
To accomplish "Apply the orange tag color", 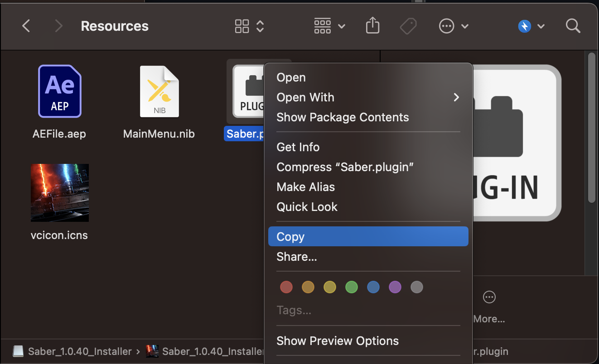I will 308,287.
